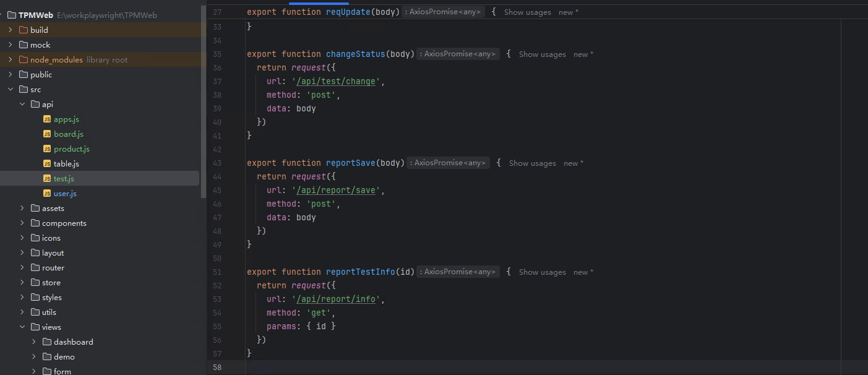This screenshot has width=868, height=375.
Task: Show usages of reportSave function
Action: (x=532, y=163)
